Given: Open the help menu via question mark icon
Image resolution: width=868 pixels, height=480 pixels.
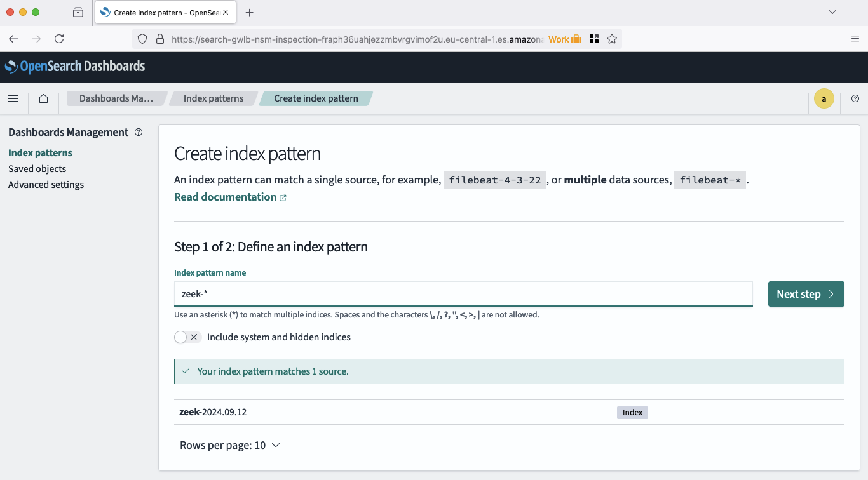Looking at the screenshot, I should [855, 98].
